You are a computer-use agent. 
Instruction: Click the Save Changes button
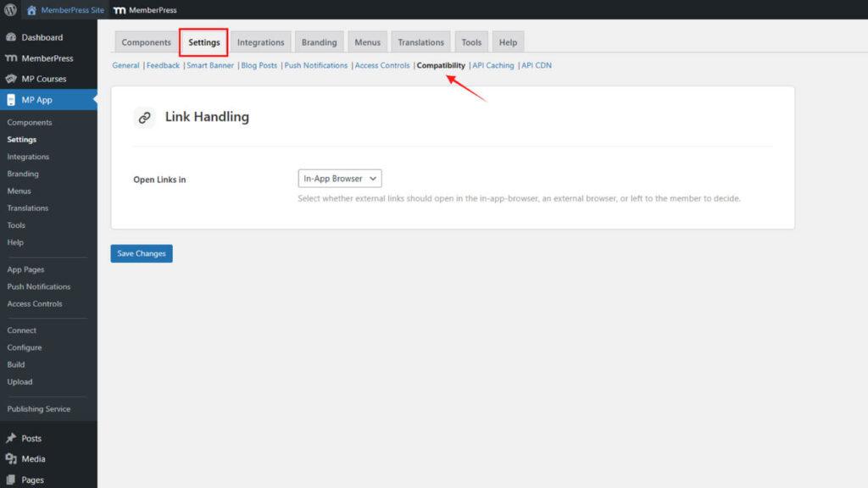(141, 253)
